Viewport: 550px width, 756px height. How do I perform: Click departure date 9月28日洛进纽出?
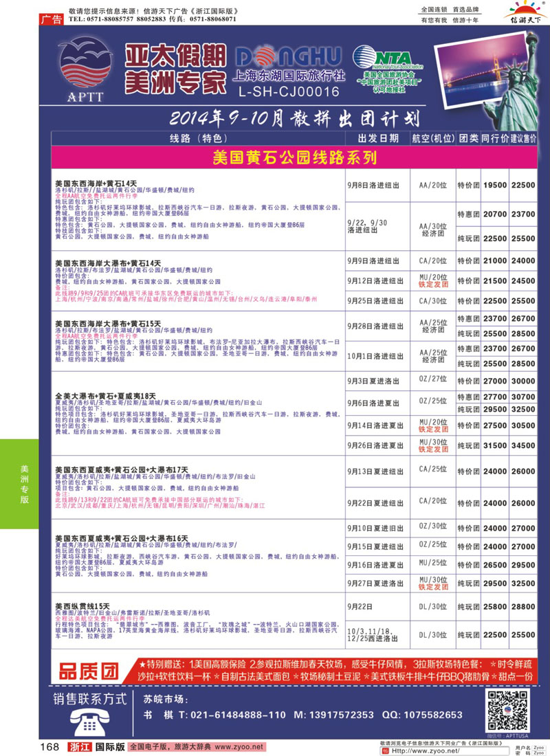tap(375, 326)
